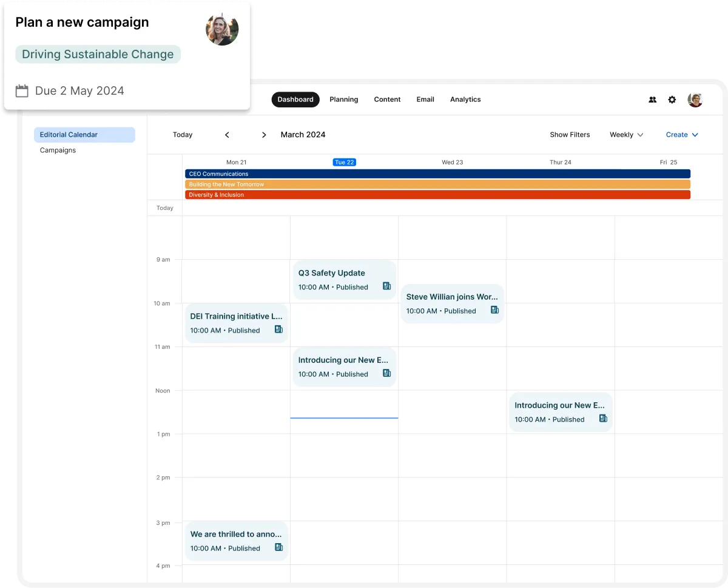Screen dimensions: 728x588
Task: Open the Planning tab
Action: pyautogui.click(x=343, y=99)
